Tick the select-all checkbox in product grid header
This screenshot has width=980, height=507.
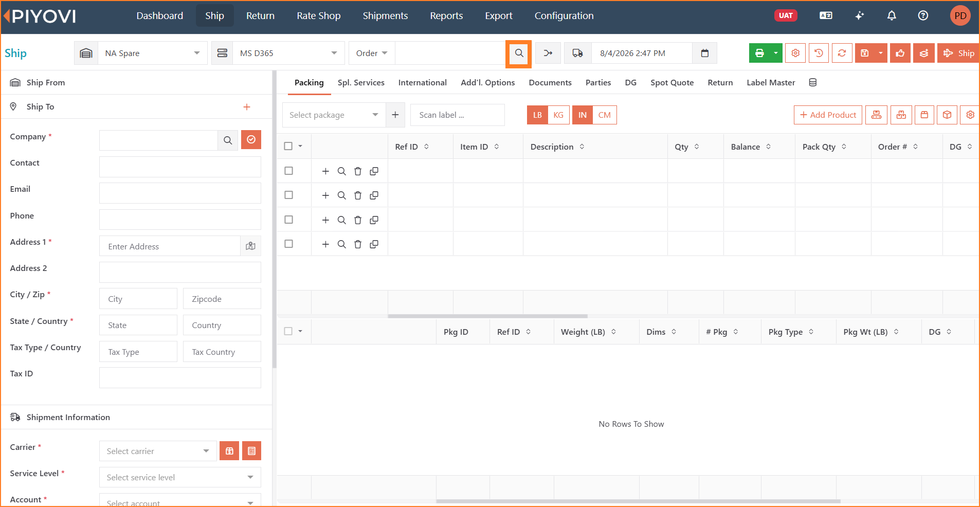click(288, 147)
